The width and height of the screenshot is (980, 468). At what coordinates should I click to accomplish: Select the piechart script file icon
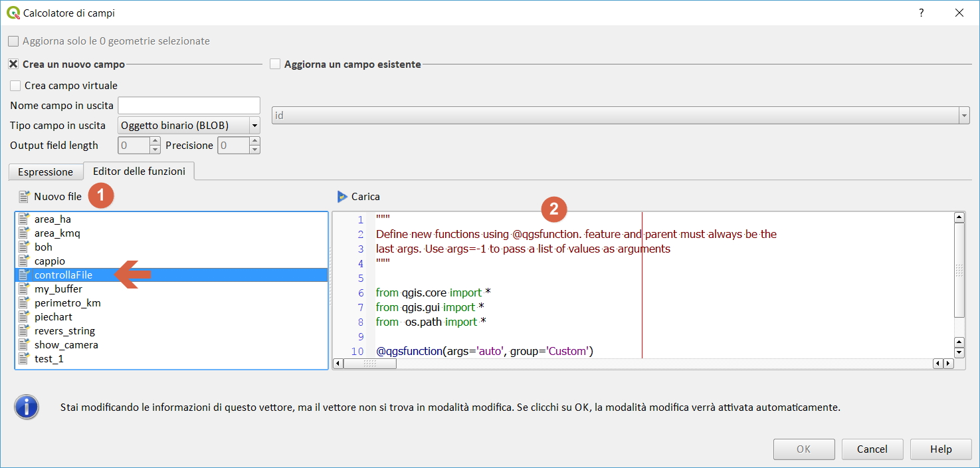pyautogui.click(x=25, y=317)
